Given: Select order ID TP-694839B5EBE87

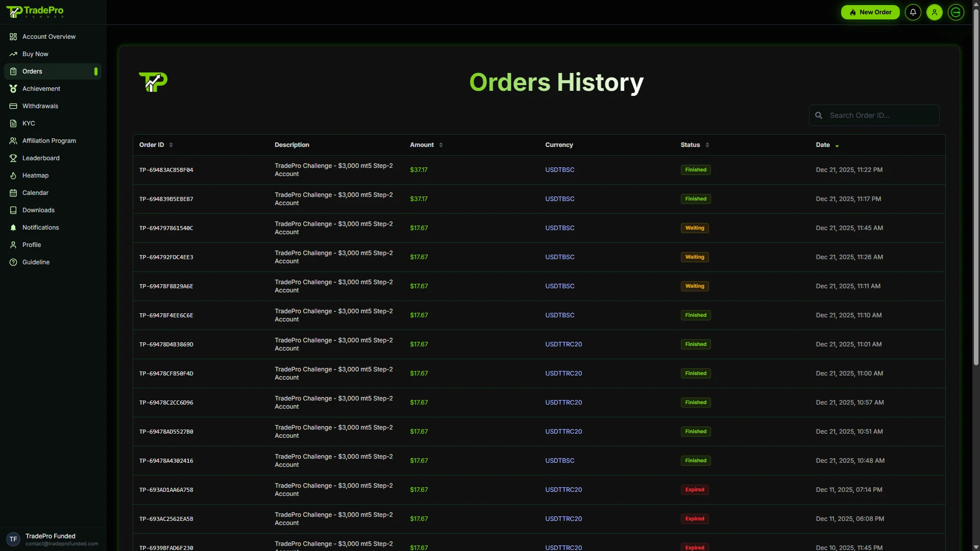Looking at the screenshot, I should [x=166, y=199].
